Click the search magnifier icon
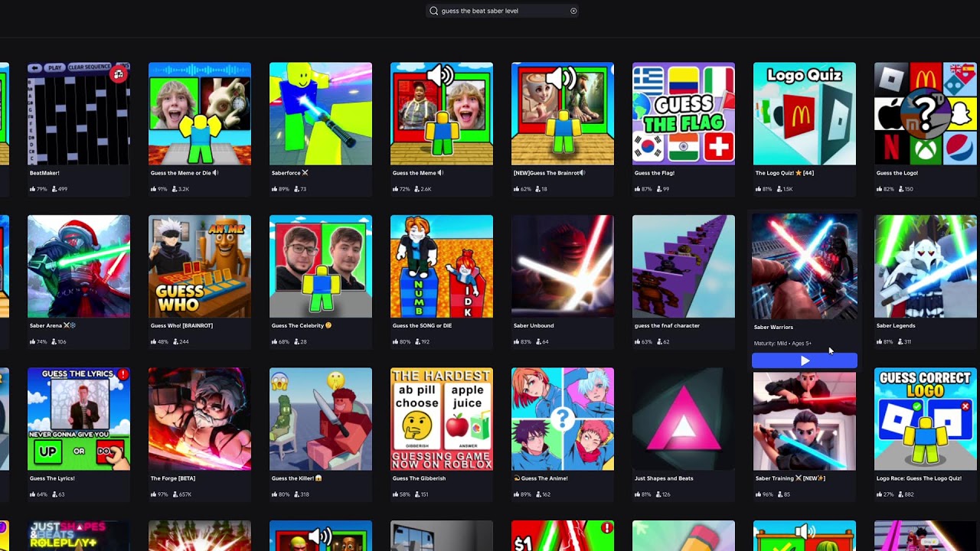The height and width of the screenshot is (551, 980). (434, 11)
